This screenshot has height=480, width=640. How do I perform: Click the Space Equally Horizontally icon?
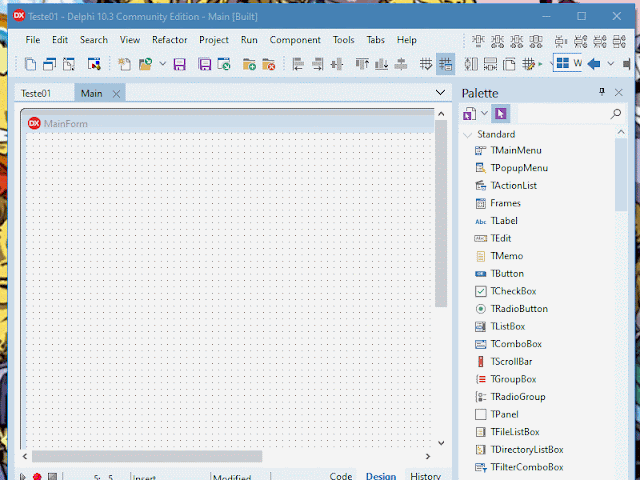(471, 64)
